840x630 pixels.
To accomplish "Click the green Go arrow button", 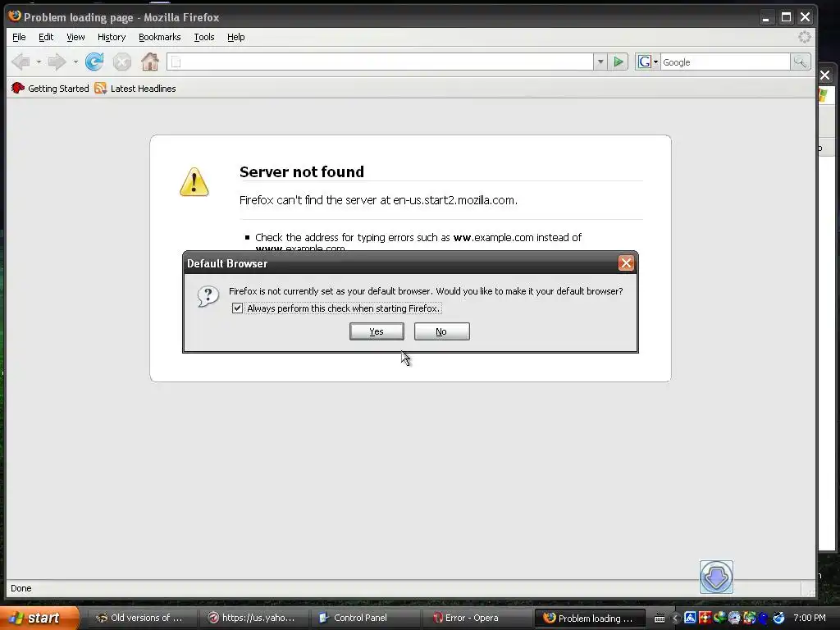I will 619,62.
